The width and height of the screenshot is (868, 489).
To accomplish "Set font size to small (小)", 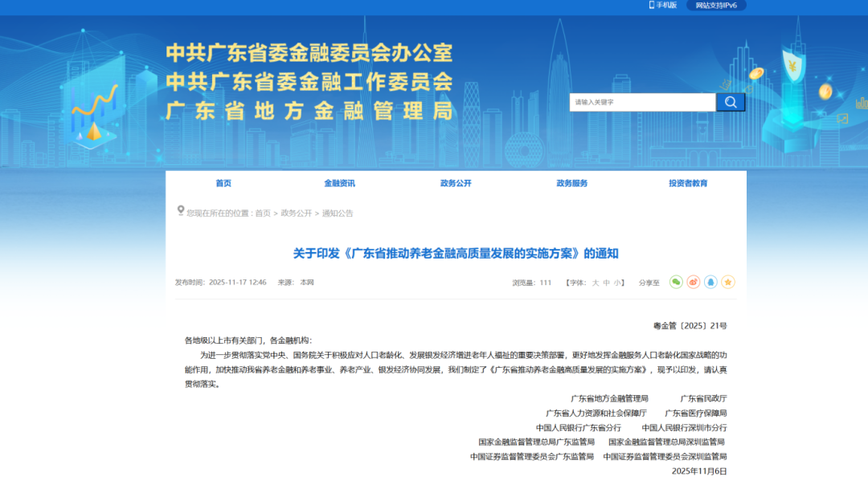I will (x=617, y=283).
